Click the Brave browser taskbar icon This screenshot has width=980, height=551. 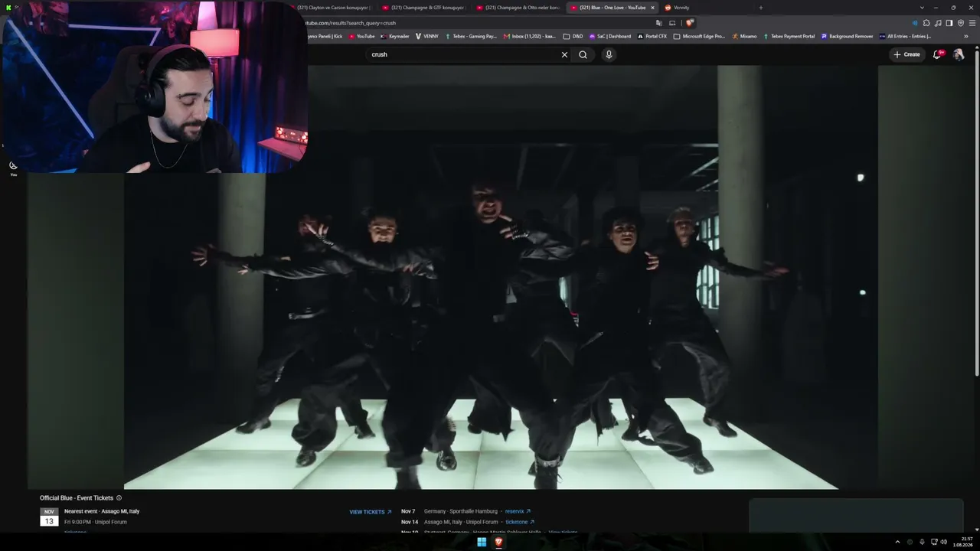(x=498, y=542)
